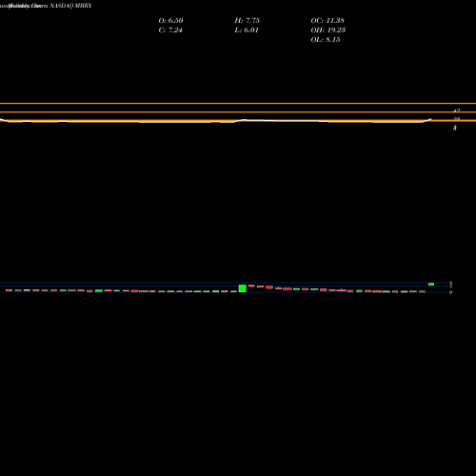This screenshot has width=476, height=476.
Task: Select the close value C: 7.24
Action: coord(170,30)
